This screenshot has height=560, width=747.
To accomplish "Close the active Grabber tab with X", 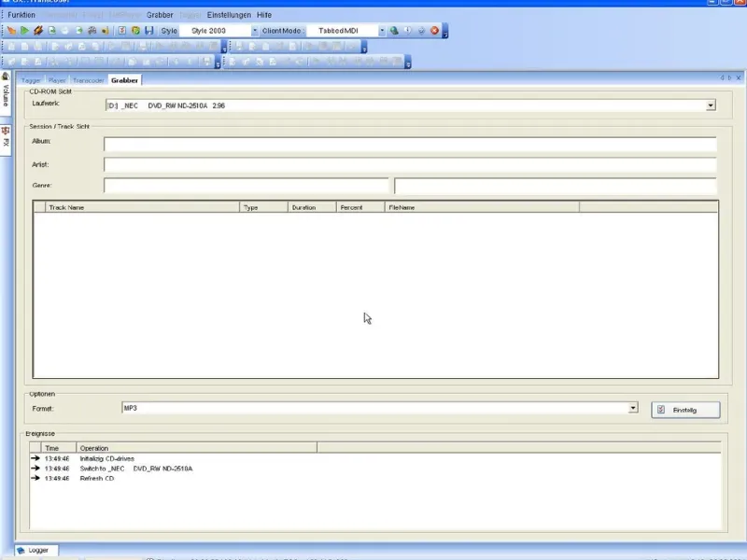I will [x=739, y=77].
